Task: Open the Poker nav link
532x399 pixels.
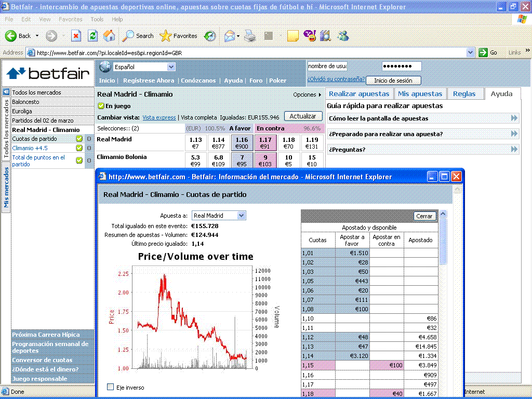Action: point(277,81)
